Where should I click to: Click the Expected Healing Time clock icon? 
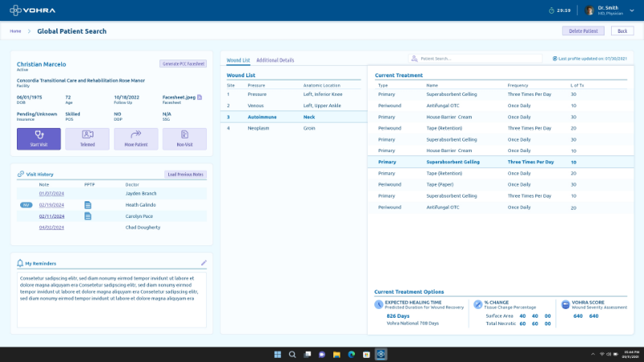pyautogui.click(x=379, y=304)
